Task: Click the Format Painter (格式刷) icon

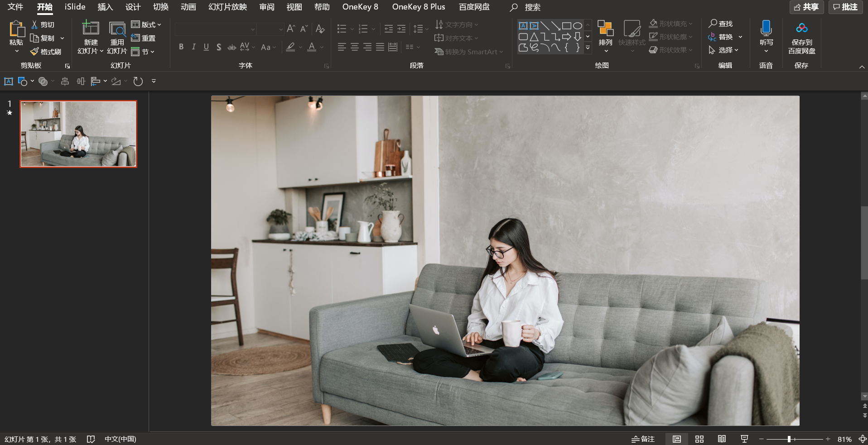Action: (x=35, y=52)
